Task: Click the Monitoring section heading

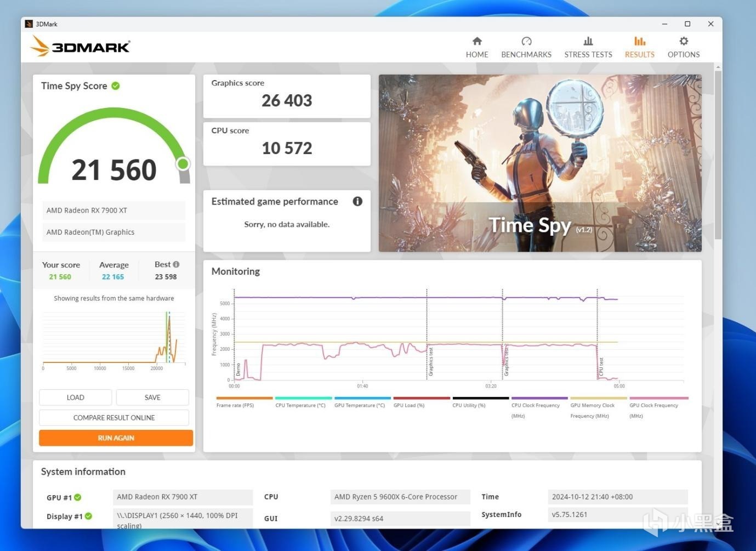Action: [x=236, y=271]
